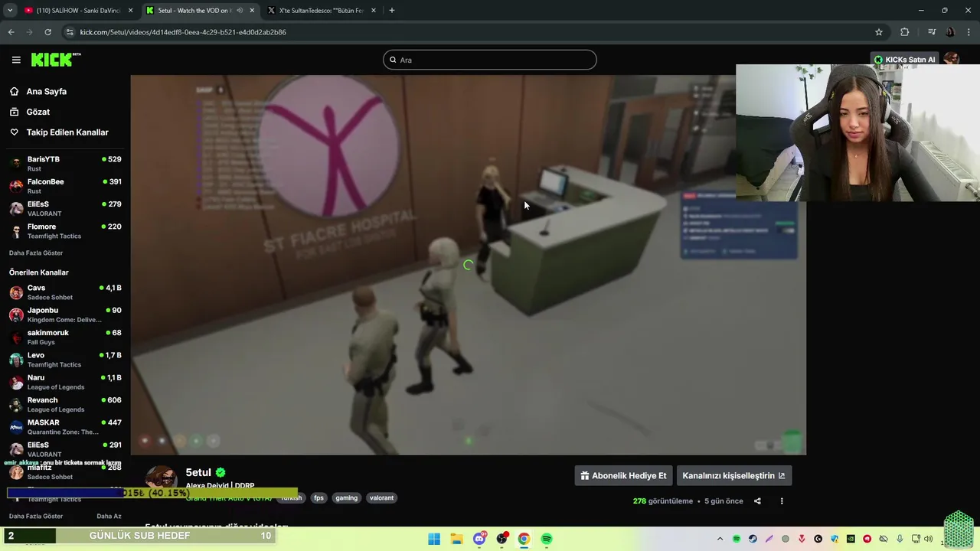980x551 pixels.
Task: Expand followed channels with Daha Fazla Göster
Action: 36,253
